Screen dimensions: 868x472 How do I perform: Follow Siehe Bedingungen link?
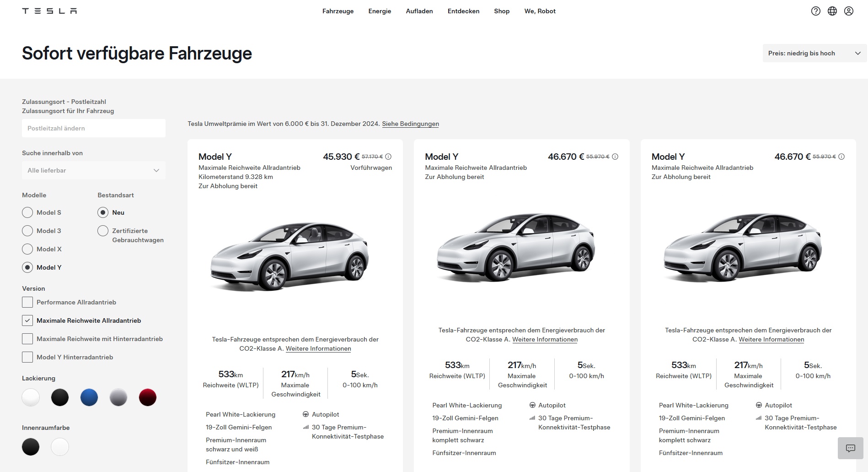tap(410, 124)
